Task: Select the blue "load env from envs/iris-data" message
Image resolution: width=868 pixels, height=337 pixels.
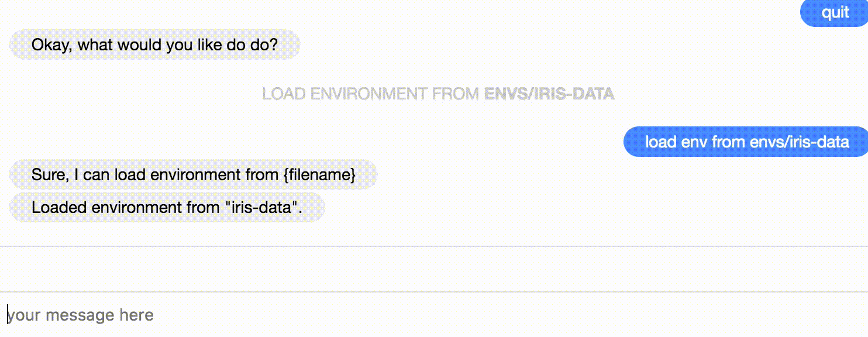Action: 746,142
